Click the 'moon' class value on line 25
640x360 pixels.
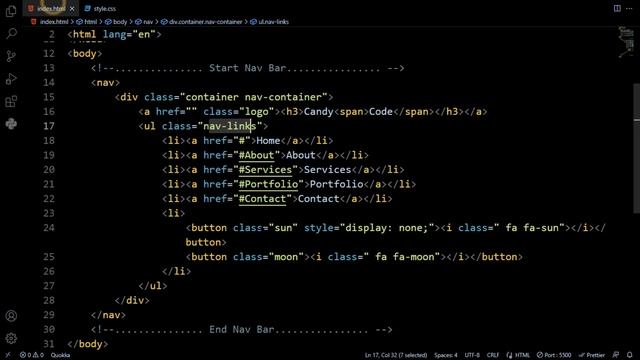coord(286,257)
